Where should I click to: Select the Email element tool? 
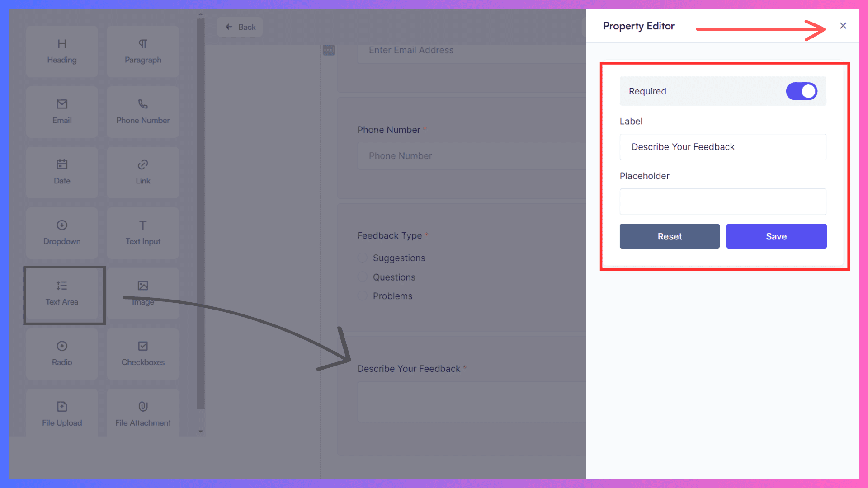tap(61, 111)
